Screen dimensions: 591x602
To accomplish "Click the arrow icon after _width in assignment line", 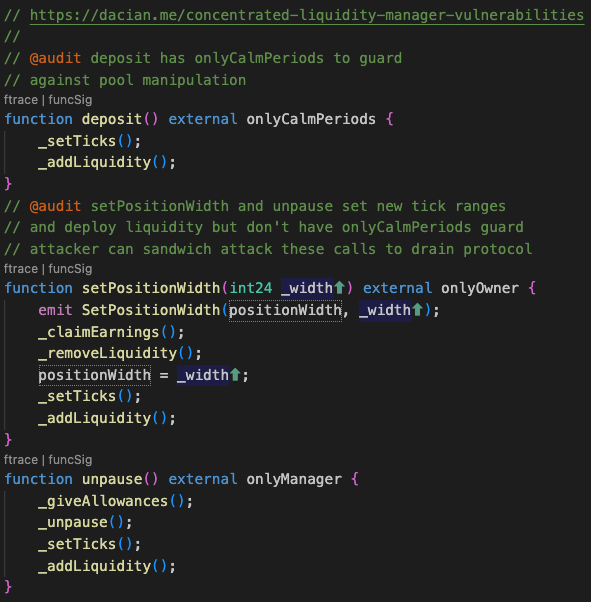I will coord(235,375).
